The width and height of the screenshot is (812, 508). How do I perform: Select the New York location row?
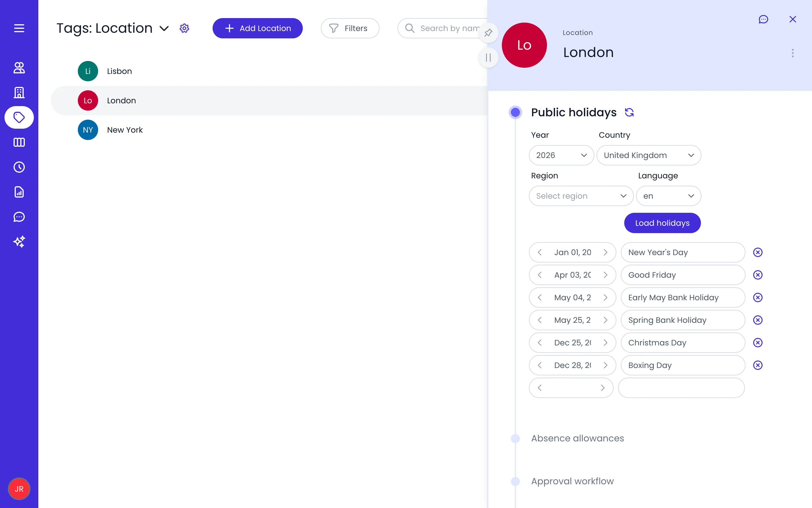click(268, 130)
